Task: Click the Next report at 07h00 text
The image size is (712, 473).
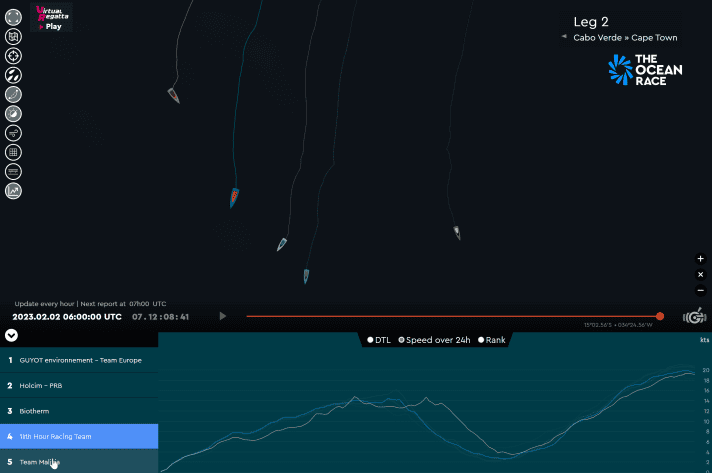Action: tap(123, 304)
